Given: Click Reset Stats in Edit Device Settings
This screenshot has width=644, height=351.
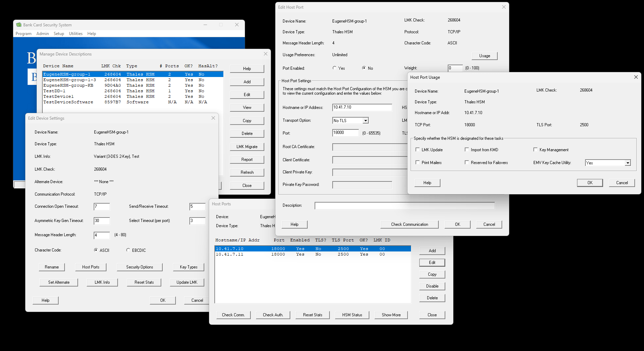Looking at the screenshot, I should (144, 282).
